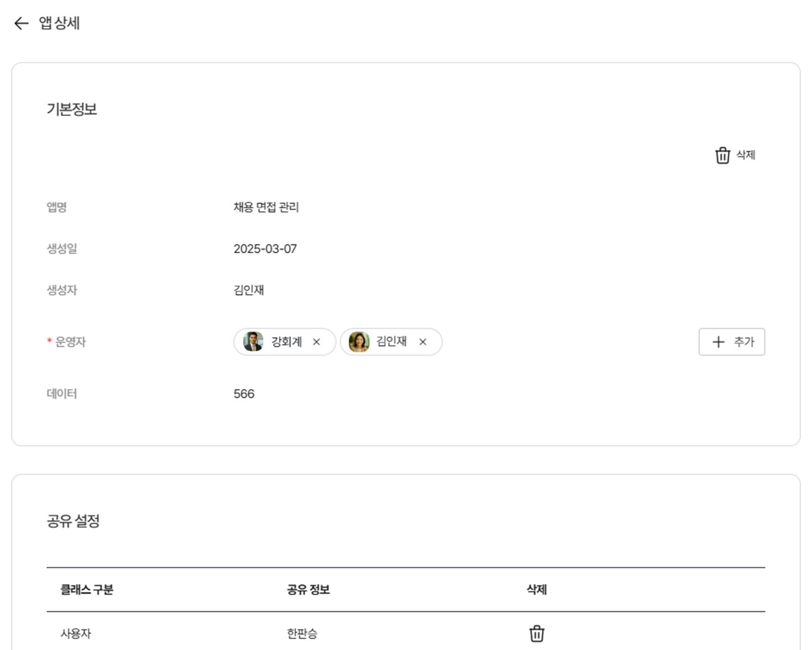Screen dimensions: 812x650
Task: Select the 사용자 cell in share table
Action: tap(76, 633)
